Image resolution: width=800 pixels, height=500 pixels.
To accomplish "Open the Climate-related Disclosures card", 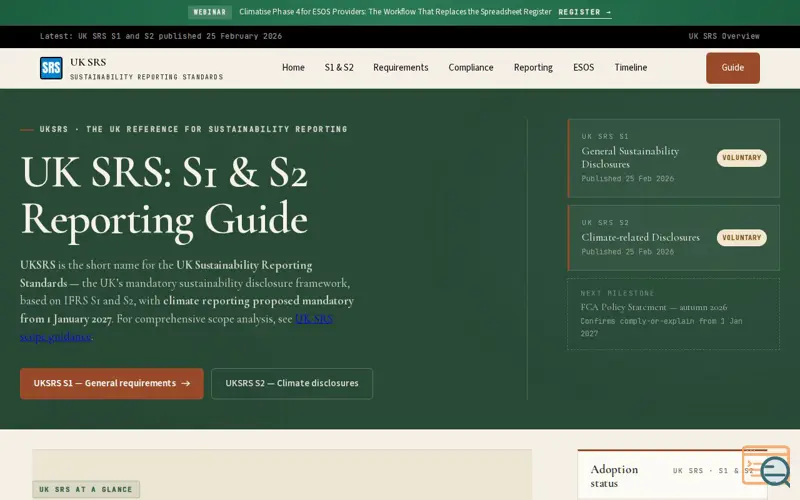I will coord(673,238).
